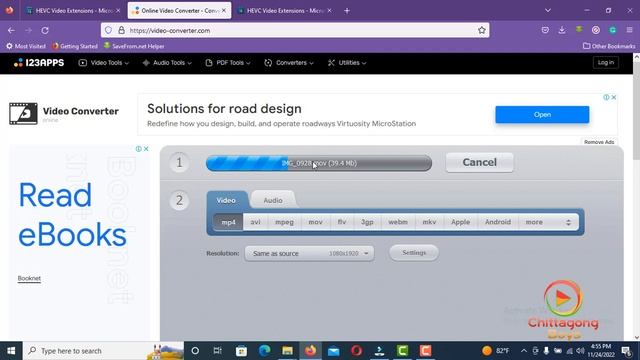Viewport: 640px width, 360px height.
Task: Select mkv output format
Action: click(x=429, y=222)
